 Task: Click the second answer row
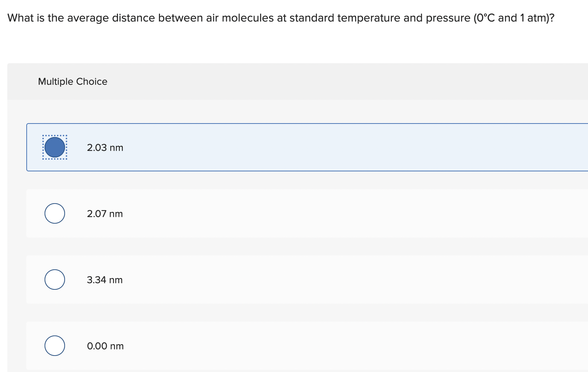[x=256, y=213]
